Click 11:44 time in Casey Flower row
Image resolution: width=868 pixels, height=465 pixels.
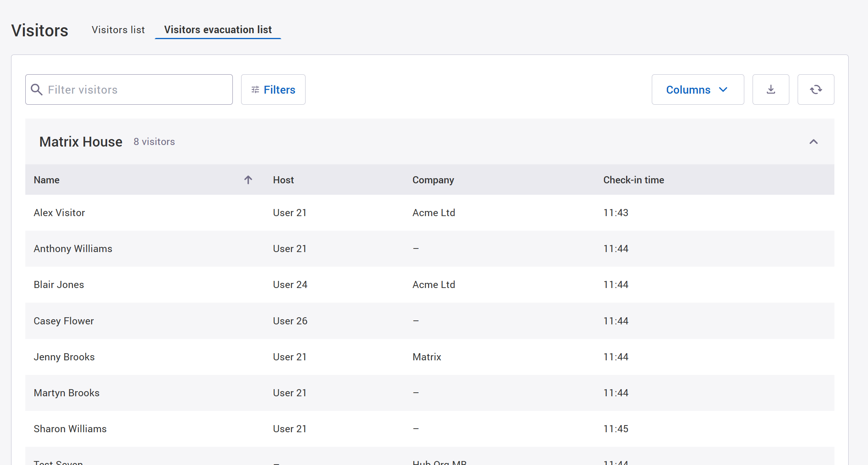tap(616, 321)
